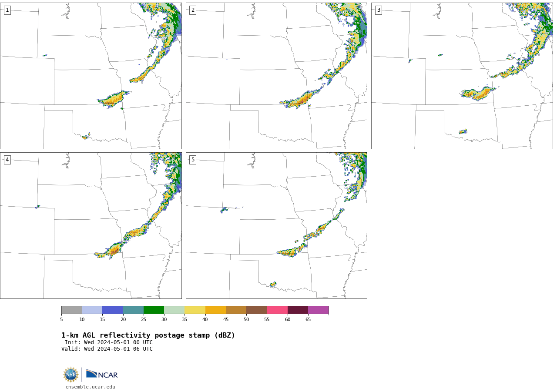Click the panel number 1 label

[7, 10]
